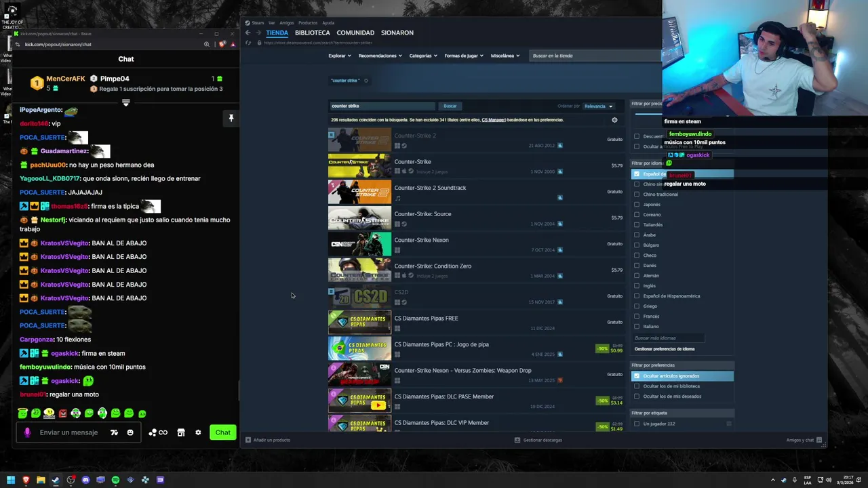Viewport: 868px width, 488px height.
Task: Click the purple microphone icon in chat input
Action: (x=27, y=432)
